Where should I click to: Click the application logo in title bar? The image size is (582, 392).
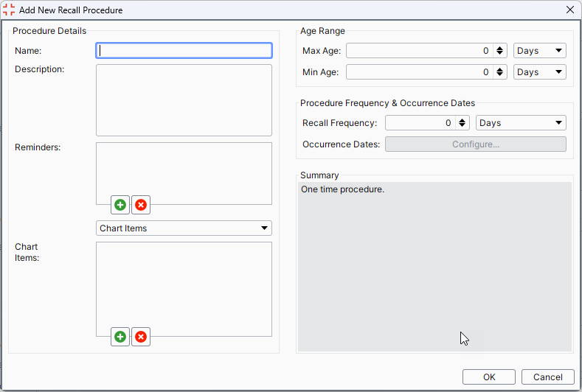(x=9, y=10)
